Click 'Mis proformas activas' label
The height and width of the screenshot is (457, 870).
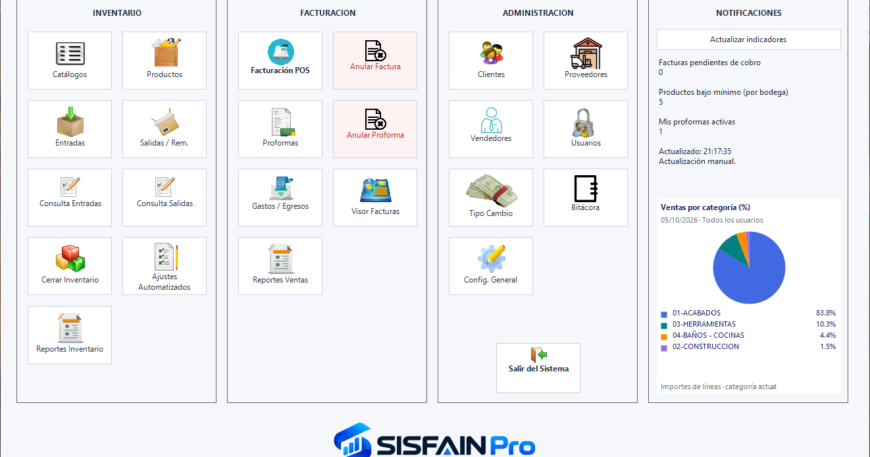[697, 121]
